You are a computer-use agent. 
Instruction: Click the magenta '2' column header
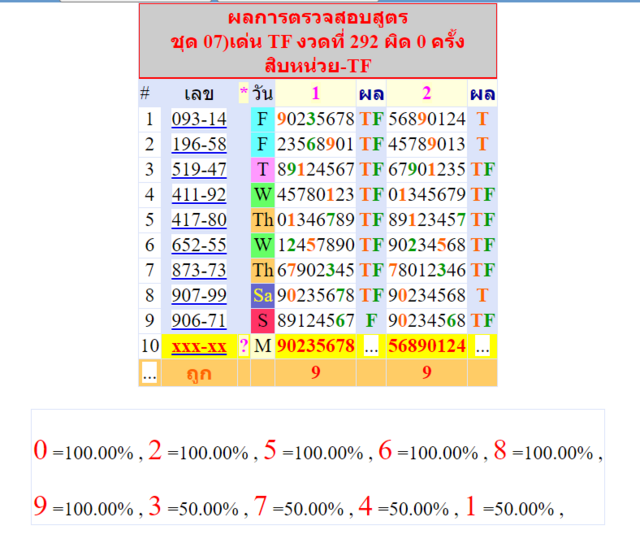pos(427,93)
